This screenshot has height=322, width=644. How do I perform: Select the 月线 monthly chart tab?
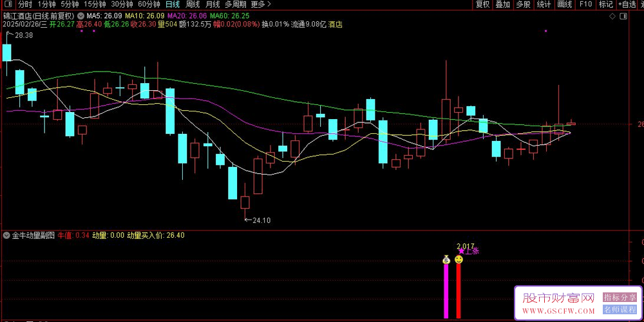click(213, 5)
